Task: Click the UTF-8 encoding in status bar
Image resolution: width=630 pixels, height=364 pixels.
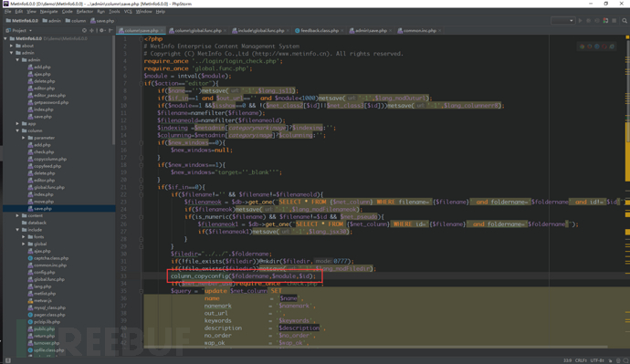Action: [x=597, y=360]
